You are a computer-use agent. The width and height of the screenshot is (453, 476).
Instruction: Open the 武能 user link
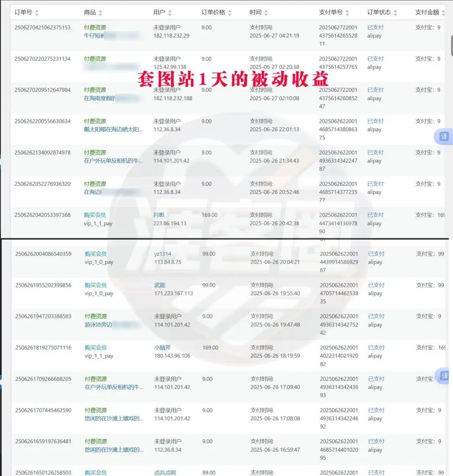[159, 285]
